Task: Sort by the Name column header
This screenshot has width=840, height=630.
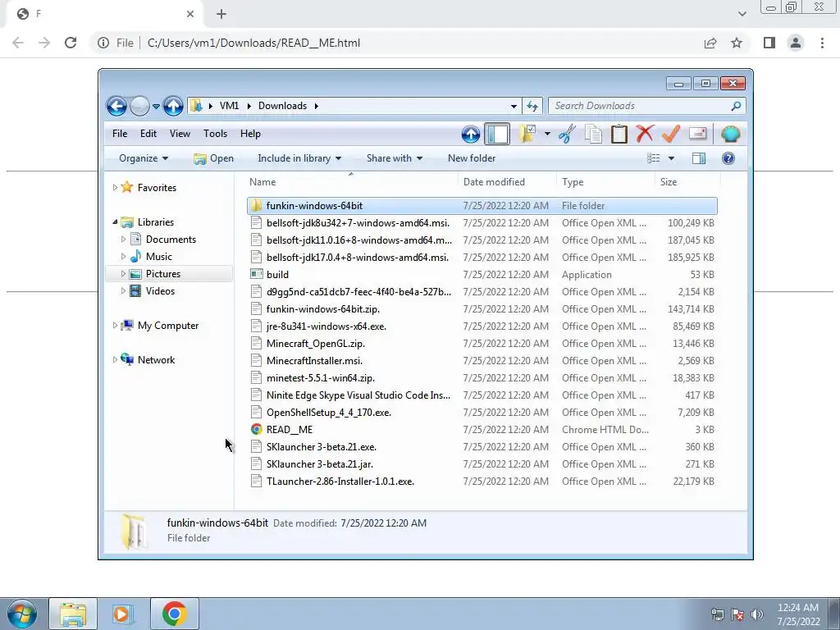Action: [x=351, y=181]
